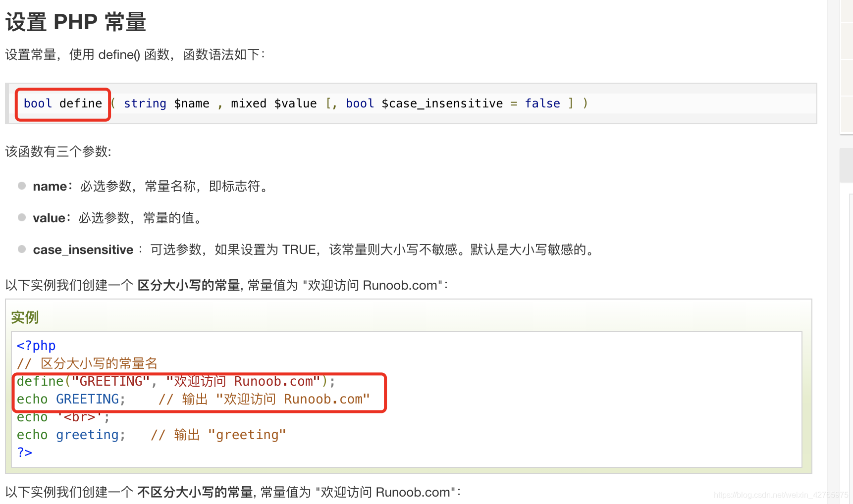
Task: Click '$case_insensitive' in the syntax block
Action: (442, 103)
